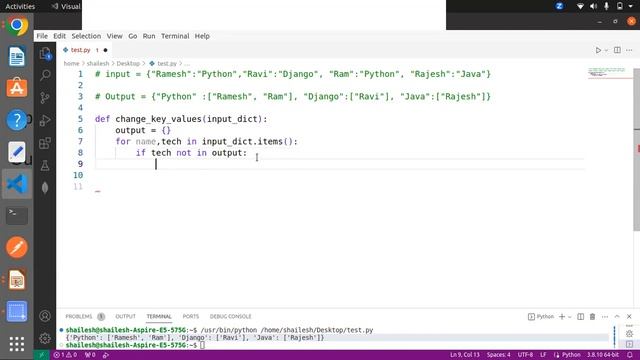Create a new terminal with plus icon
The width and height of the screenshot is (640, 360).
tap(562, 316)
